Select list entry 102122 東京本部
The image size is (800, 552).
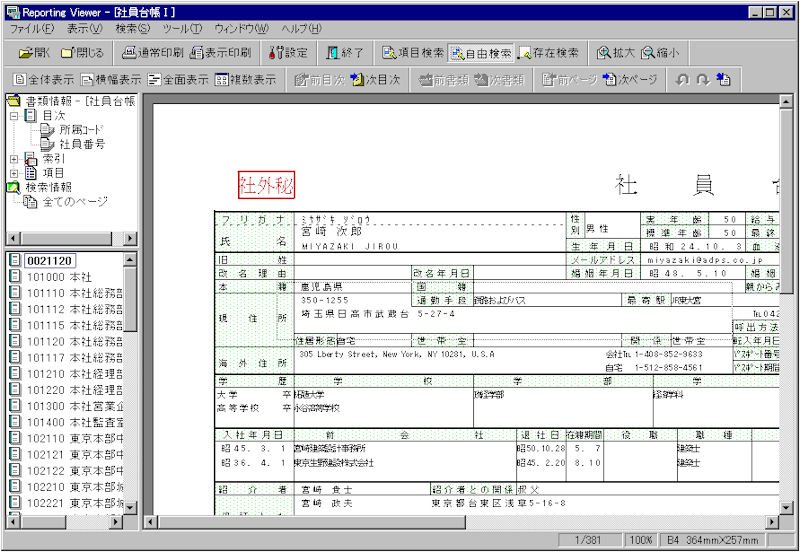click(x=74, y=470)
